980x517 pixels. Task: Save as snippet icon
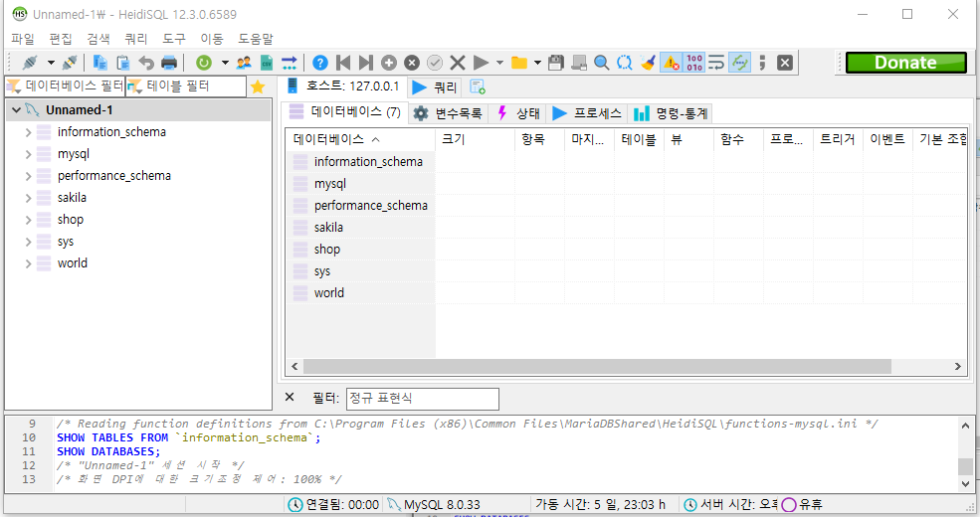(x=579, y=63)
